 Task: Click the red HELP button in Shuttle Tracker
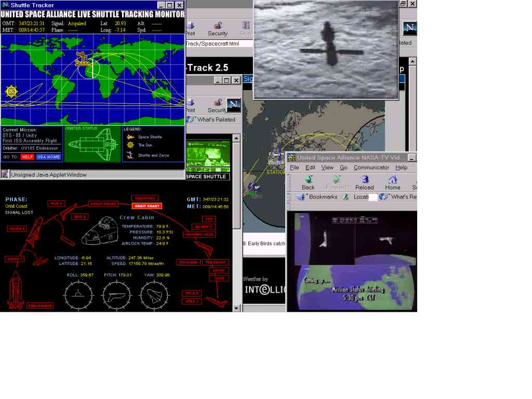[27, 157]
